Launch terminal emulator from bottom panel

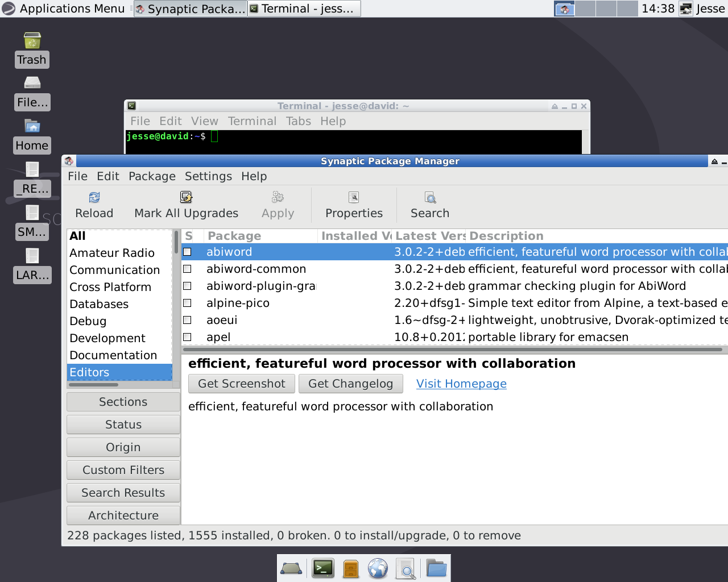tap(323, 568)
